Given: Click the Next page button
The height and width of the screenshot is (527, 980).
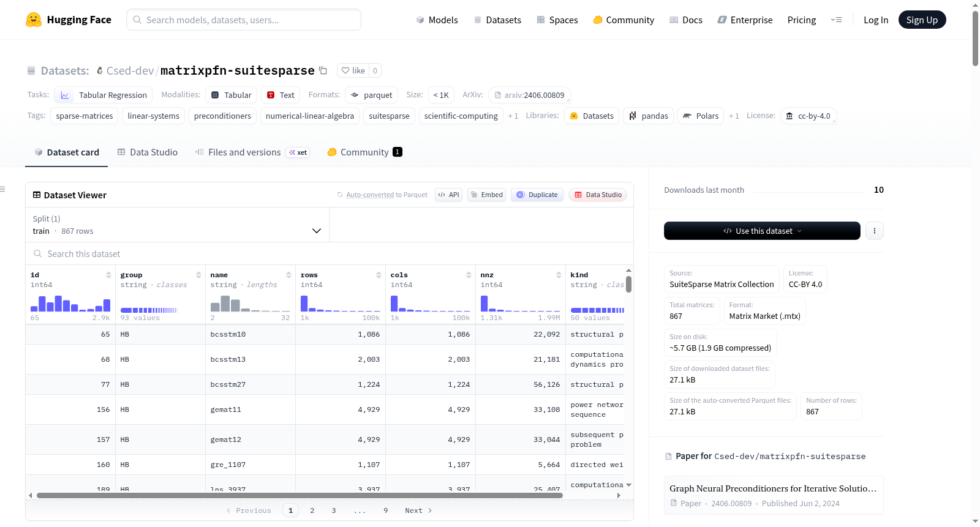Looking at the screenshot, I should (x=418, y=510).
